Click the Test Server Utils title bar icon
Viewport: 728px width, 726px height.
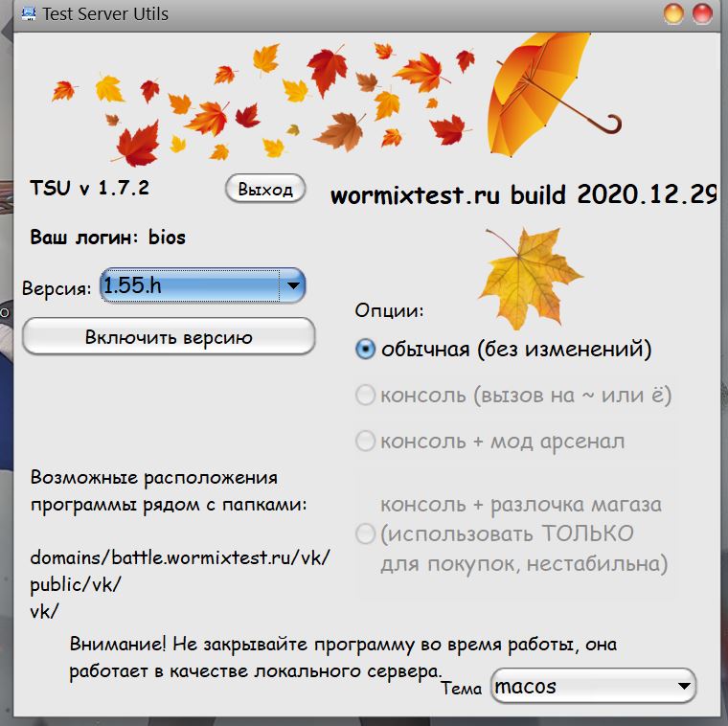point(29,13)
